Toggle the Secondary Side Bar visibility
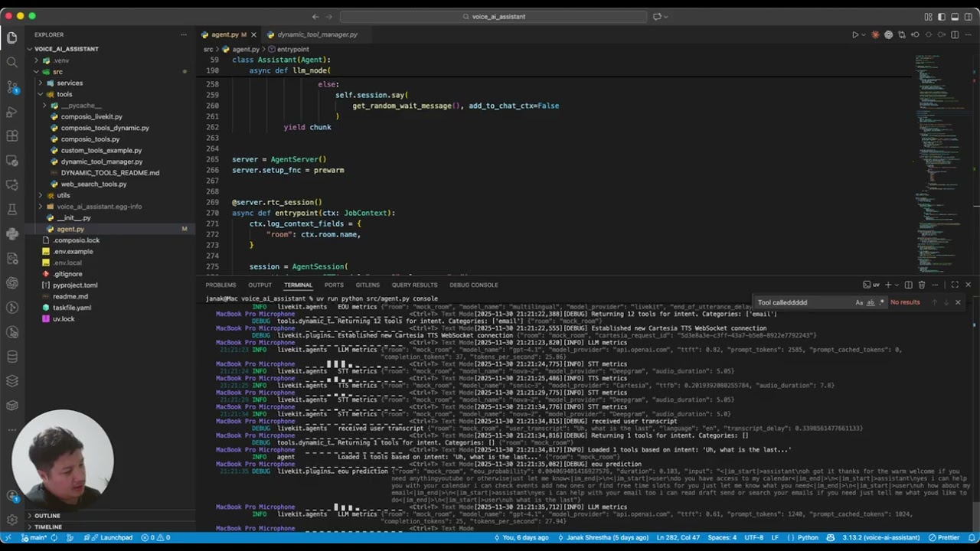980x551 pixels. [969, 17]
